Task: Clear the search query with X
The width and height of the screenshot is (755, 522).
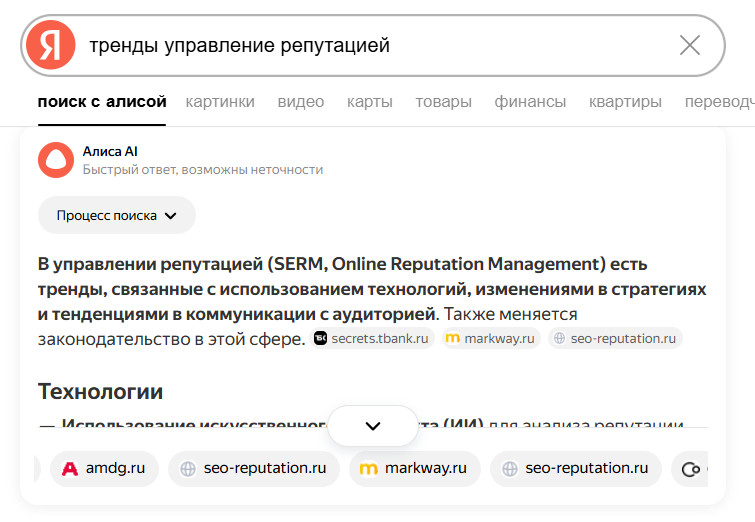Action: pyautogui.click(x=690, y=45)
